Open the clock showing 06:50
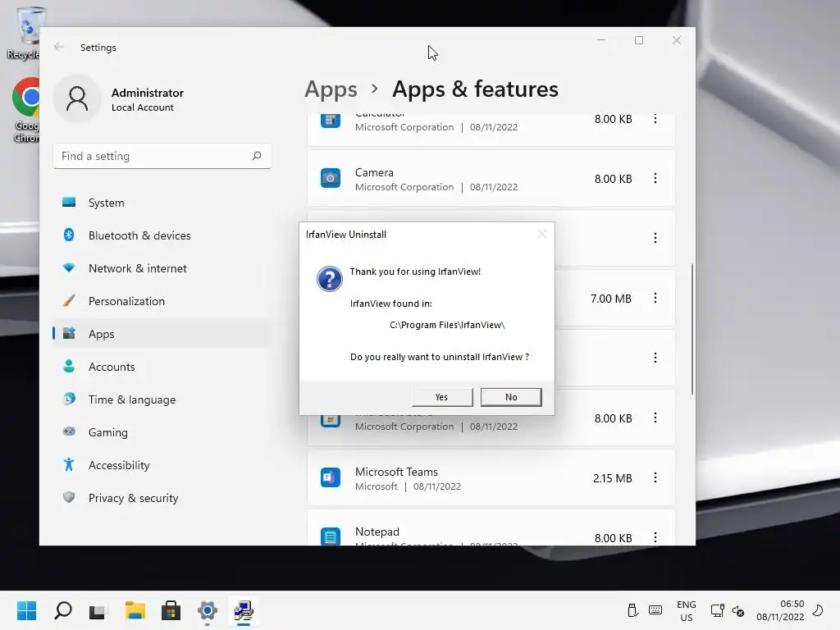The image size is (840, 630). [781, 610]
